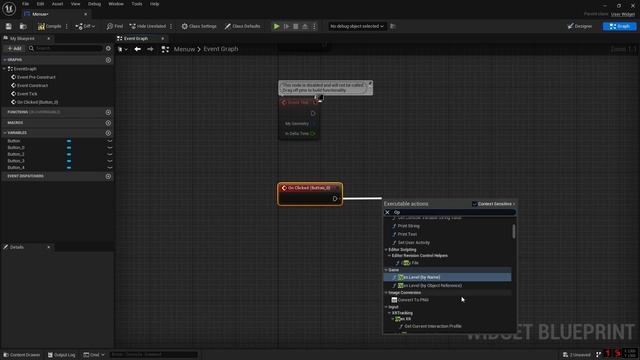Image resolution: width=640 pixels, height=360 pixels.
Task: Navigate forward in graph history
Action: point(150,49)
